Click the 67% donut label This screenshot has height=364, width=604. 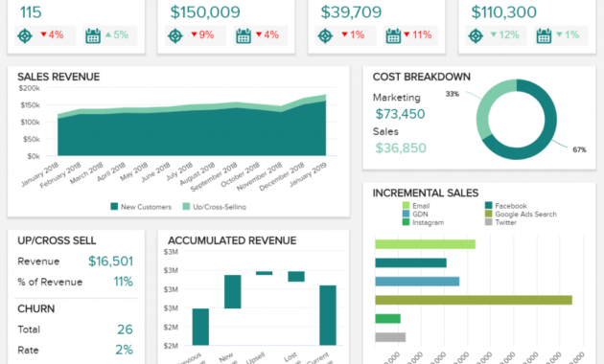point(579,149)
